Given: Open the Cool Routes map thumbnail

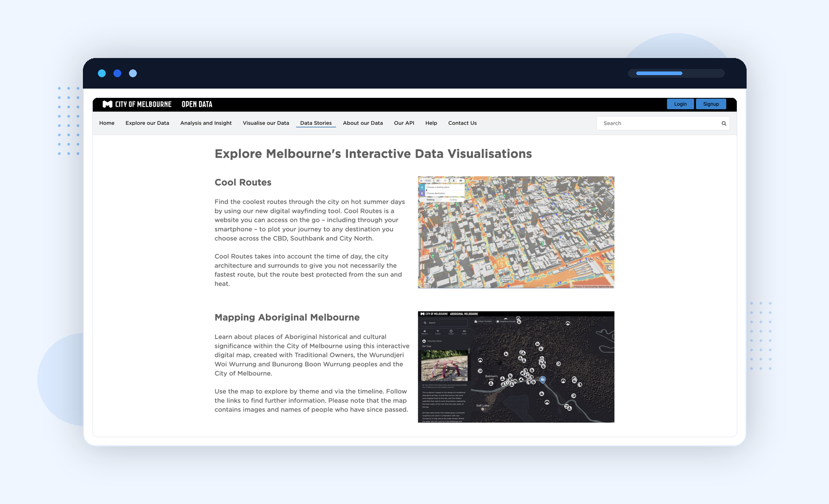Looking at the screenshot, I should tap(516, 232).
